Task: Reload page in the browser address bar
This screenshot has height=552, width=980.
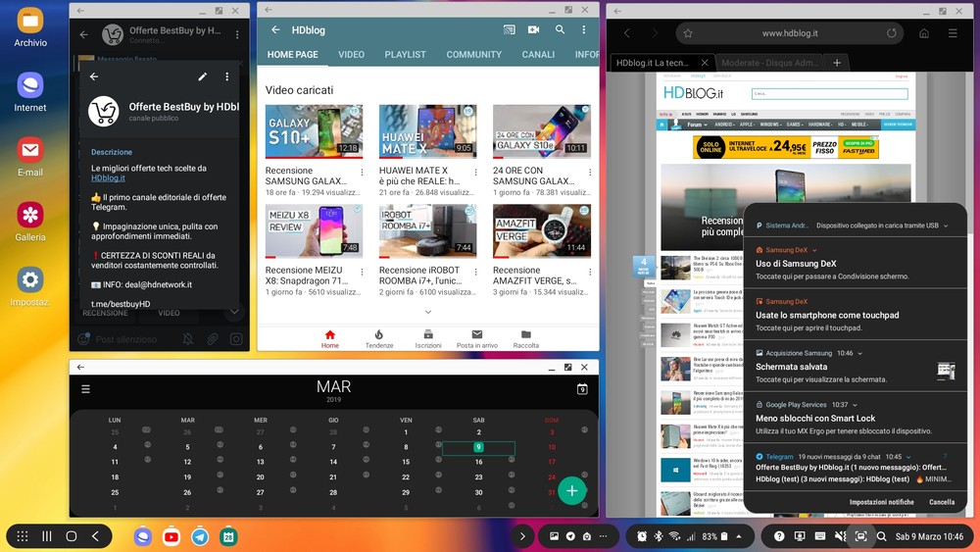Action: [891, 33]
